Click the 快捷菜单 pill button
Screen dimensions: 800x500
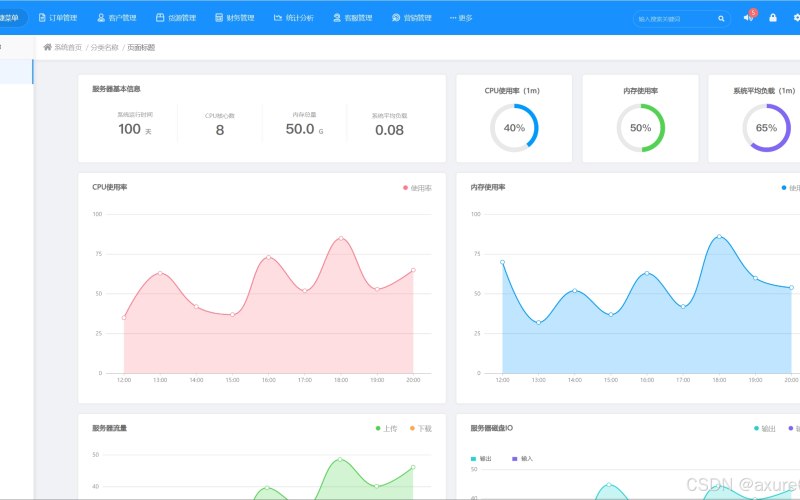pyautogui.click(x=11, y=18)
